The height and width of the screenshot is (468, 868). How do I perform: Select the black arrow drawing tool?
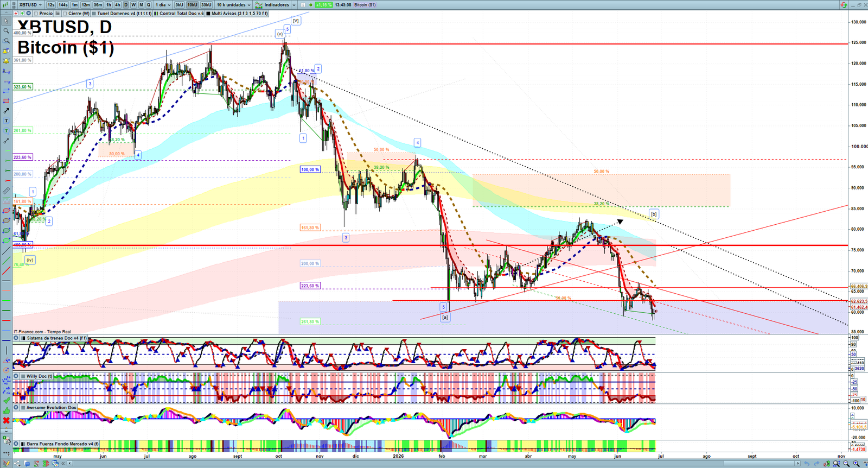[x=6, y=111]
